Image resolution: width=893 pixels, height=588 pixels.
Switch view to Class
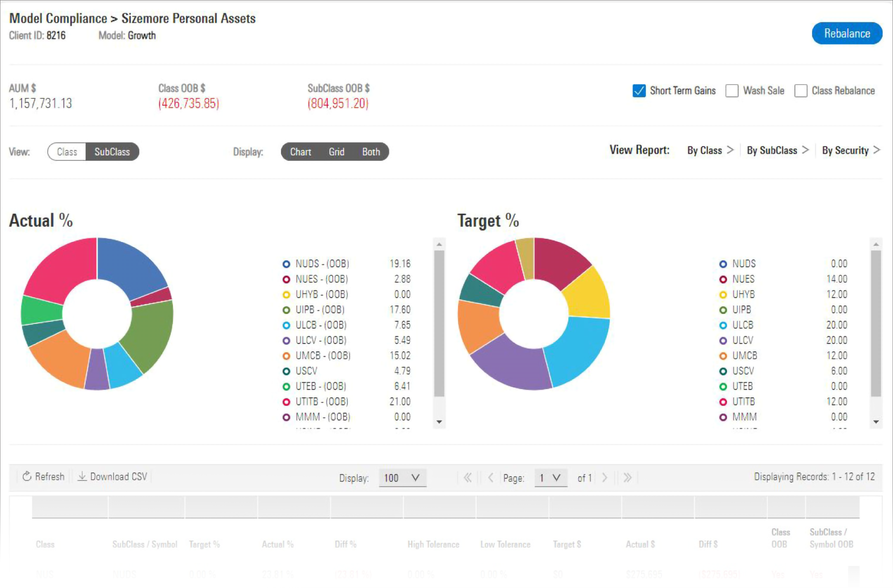click(67, 152)
